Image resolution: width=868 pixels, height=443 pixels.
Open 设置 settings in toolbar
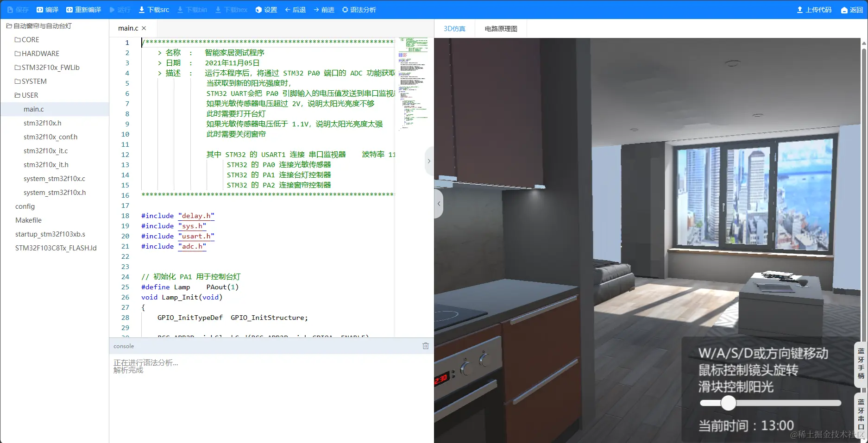tap(266, 10)
